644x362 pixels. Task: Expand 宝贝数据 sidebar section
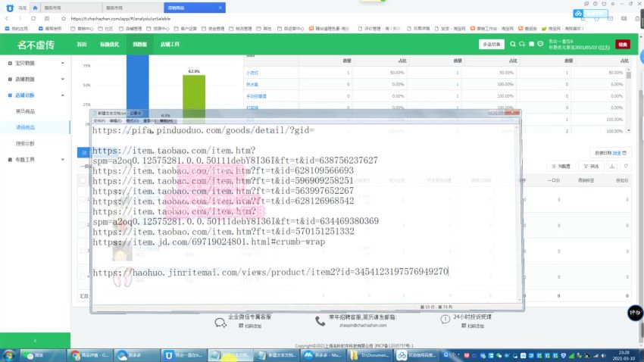coord(36,63)
